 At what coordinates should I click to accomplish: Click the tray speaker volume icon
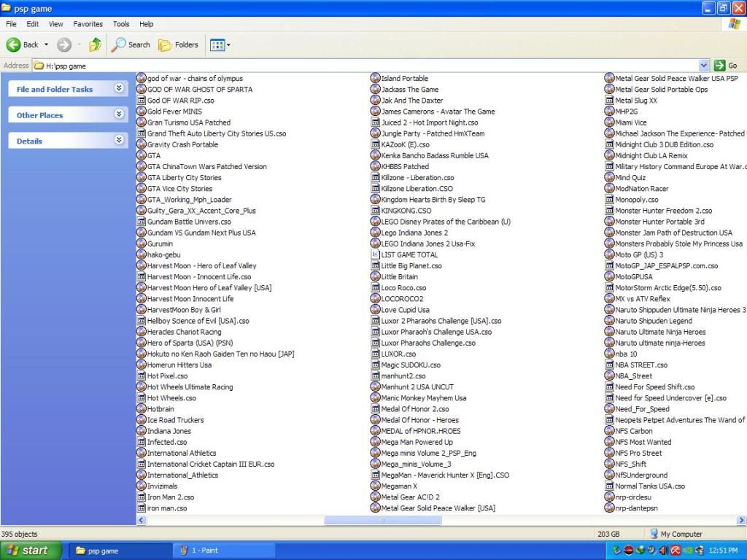click(x=663, y=551)
